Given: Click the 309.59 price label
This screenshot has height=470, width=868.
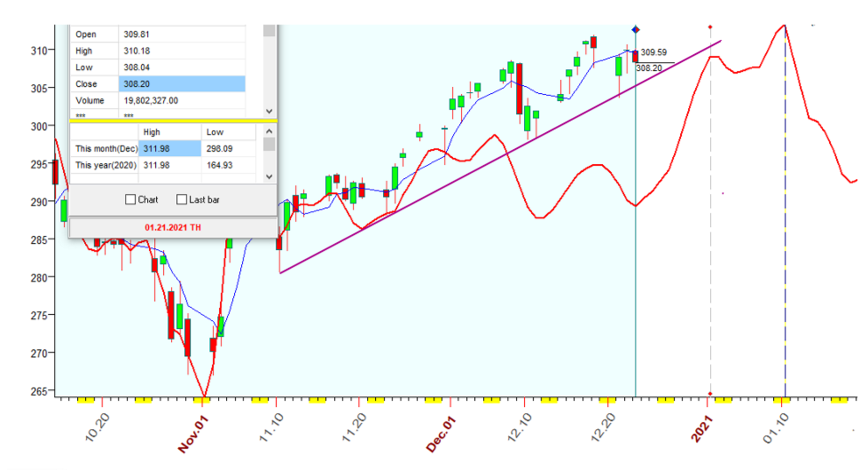Looking at the screenshot, I should pos(653,52).
